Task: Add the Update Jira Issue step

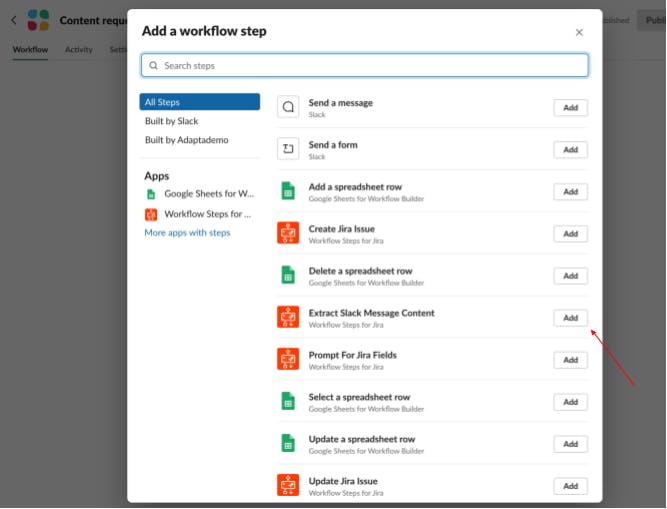Action: tap(570, 486)
